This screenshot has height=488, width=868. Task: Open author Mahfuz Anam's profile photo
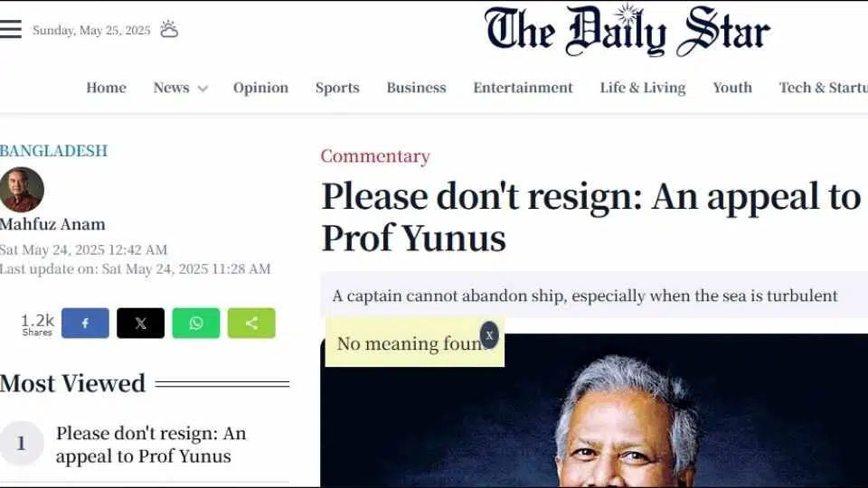[x=22, y=190]
